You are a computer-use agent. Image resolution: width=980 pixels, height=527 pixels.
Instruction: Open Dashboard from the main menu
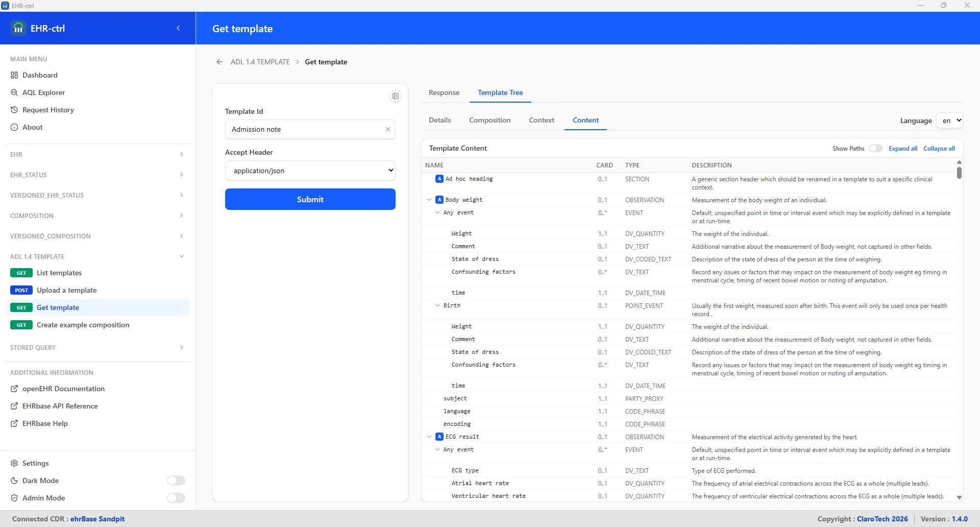[x=40, y=75]
